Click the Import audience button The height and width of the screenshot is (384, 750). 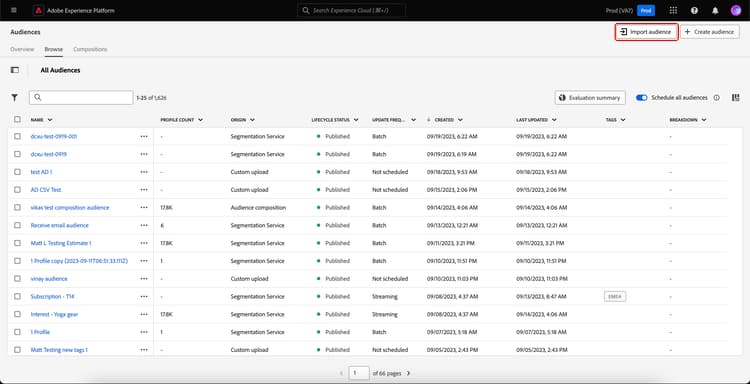[646, 32]
